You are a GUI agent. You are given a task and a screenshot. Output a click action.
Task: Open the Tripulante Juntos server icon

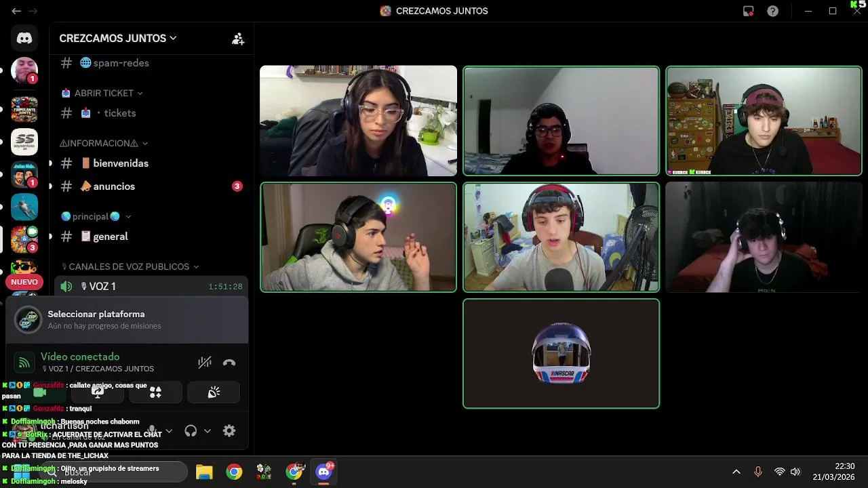tap(24, 109)
